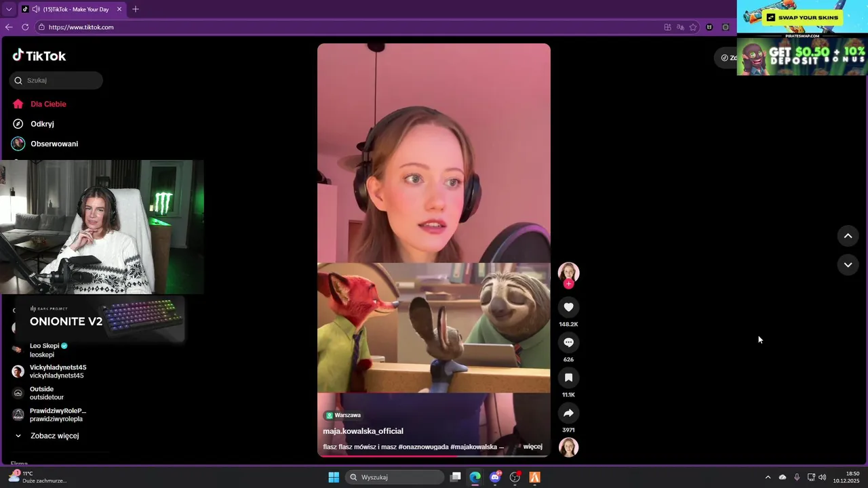Click the Swap Your Skins ad banner
The height and width of the screenshot is (488, 868).
click(x=802, y=18)
